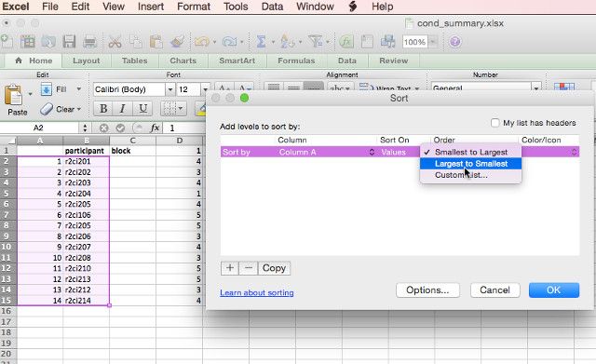The image size is (596, 364).
Task: Add a sort level with plus button
Action: [x=230, y=268]
